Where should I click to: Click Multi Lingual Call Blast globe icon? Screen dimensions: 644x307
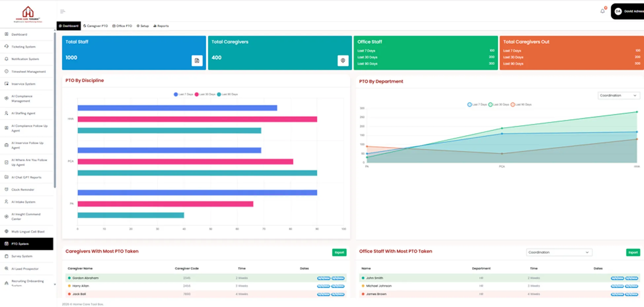(6, 231)
